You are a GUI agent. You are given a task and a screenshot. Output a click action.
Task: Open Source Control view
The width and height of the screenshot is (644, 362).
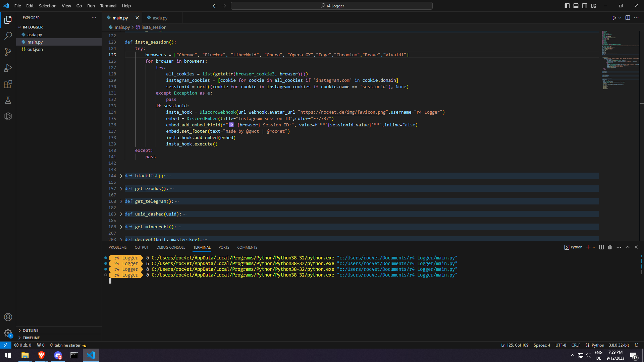point(8,52)
